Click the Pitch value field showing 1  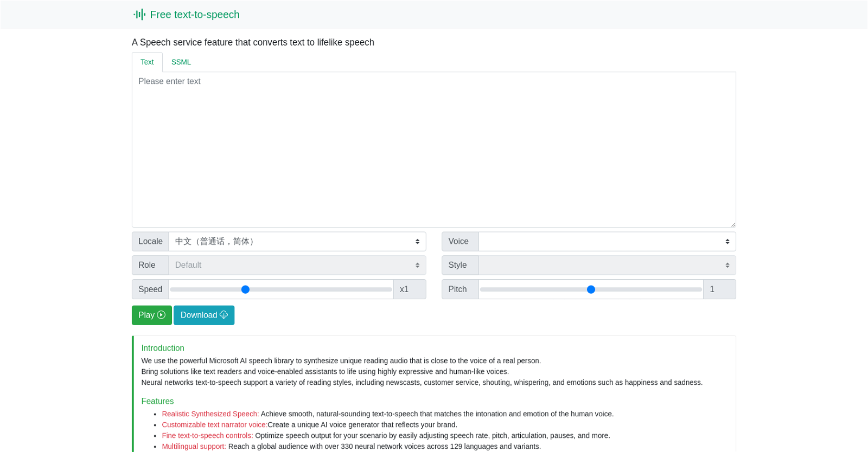tap(719, 289)
